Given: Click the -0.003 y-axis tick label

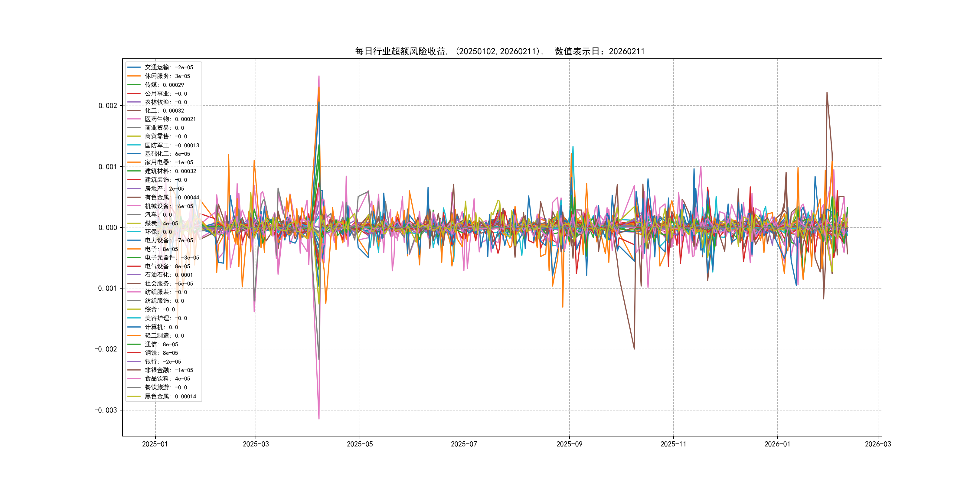Looking at the screenshot, I should (x=106, y=410).
